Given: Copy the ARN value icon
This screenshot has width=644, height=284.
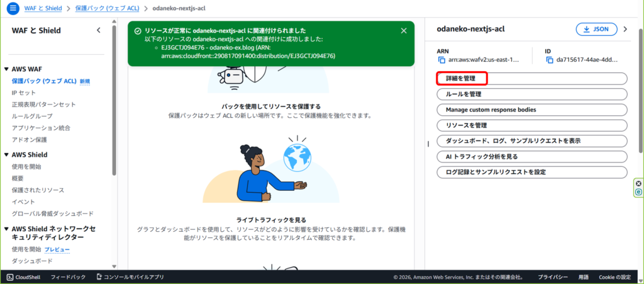Looking at the screenshot, I should (441, 60).
